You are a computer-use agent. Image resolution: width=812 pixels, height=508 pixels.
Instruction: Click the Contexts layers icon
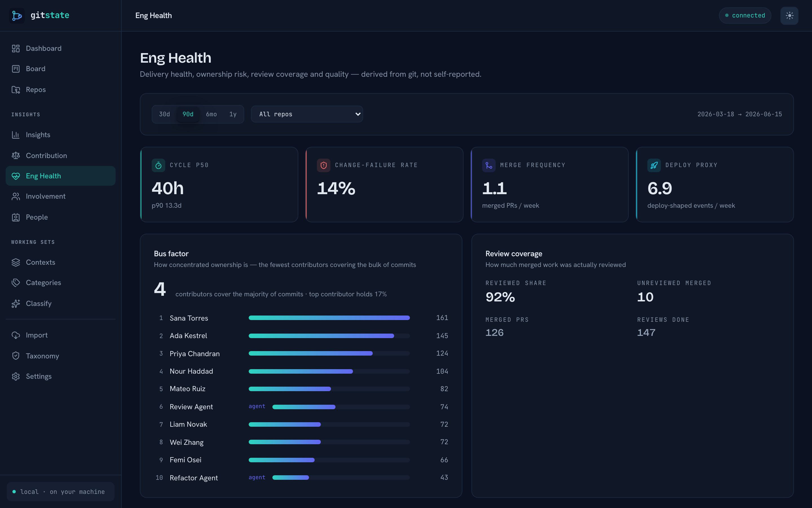tap(16, 262)
